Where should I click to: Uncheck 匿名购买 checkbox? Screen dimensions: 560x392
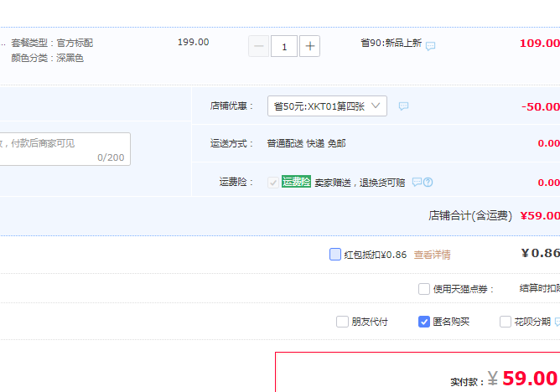click(424, 322)
